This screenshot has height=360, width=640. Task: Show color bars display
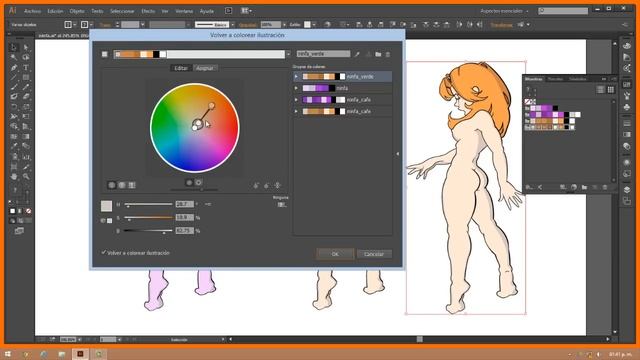132,185
